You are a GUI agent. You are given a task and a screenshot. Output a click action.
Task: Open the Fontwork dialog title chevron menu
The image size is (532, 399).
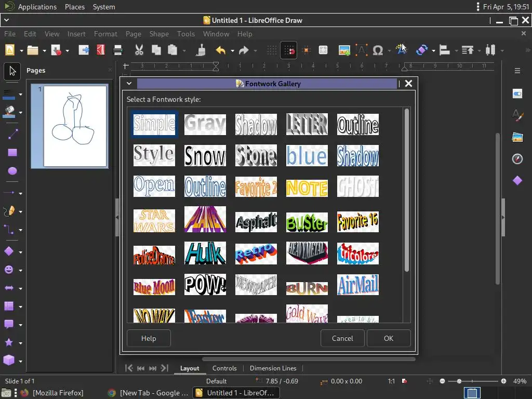(129, 84)
